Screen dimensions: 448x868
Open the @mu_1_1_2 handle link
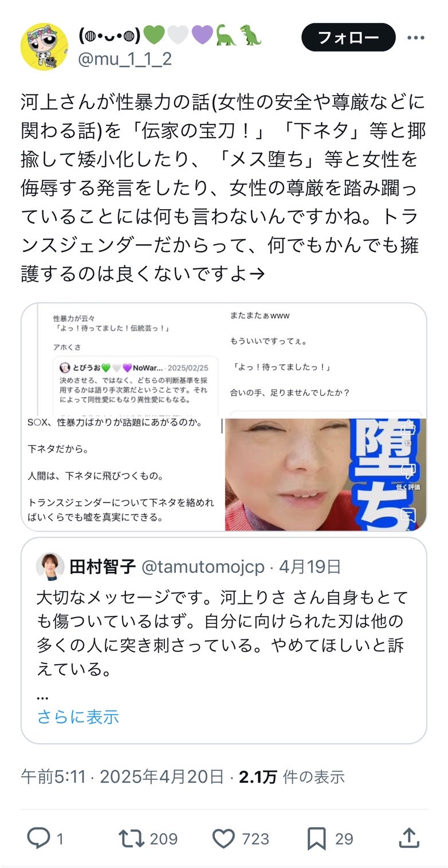click(x=124, y=58)
